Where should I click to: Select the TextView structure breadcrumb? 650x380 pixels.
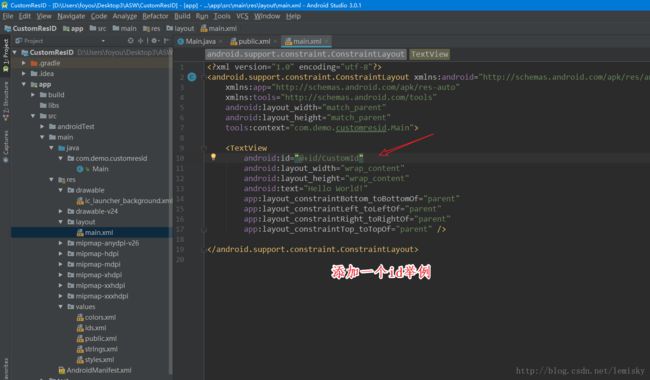[x=429, y=54]
